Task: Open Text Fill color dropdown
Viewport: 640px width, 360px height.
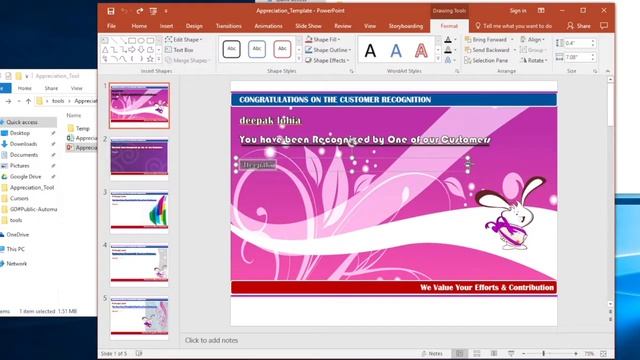Action: click(456, 40)
